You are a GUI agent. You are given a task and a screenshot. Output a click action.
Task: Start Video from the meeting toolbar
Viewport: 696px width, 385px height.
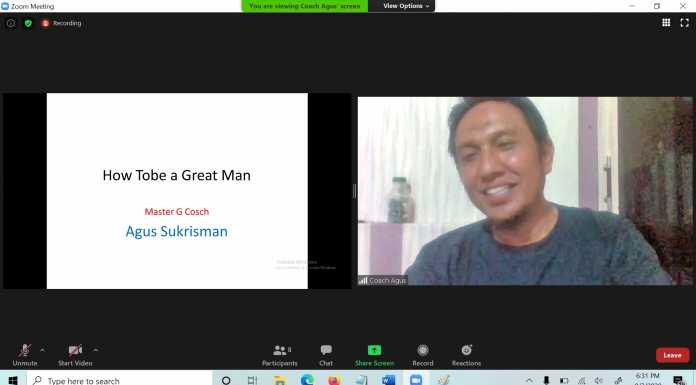coord(75,355)
